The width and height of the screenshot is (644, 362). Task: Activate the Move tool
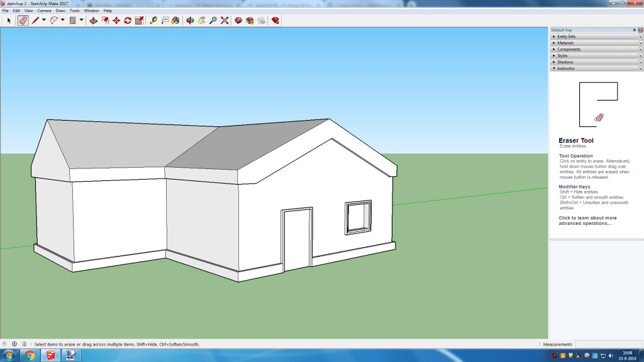116,20
